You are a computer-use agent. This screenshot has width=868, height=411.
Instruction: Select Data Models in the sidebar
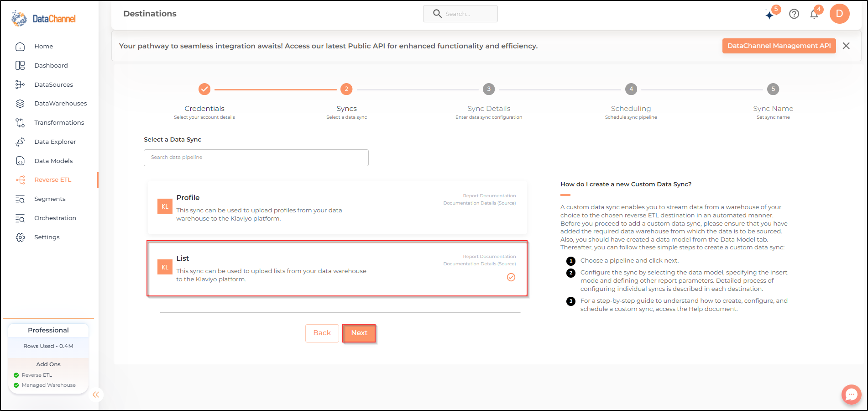pyautogui.click(x=53, y=161)
